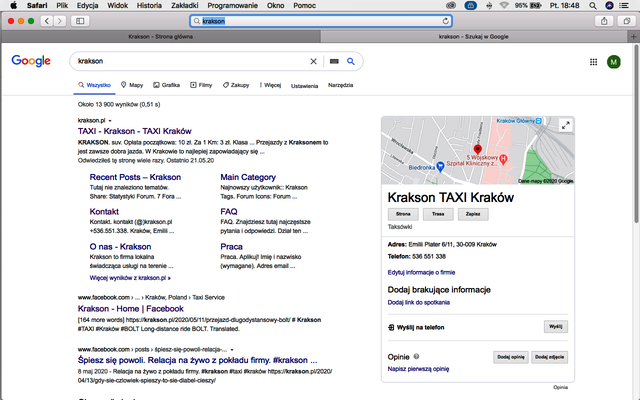Select the Grafika search tab

(x=166, y=85)
